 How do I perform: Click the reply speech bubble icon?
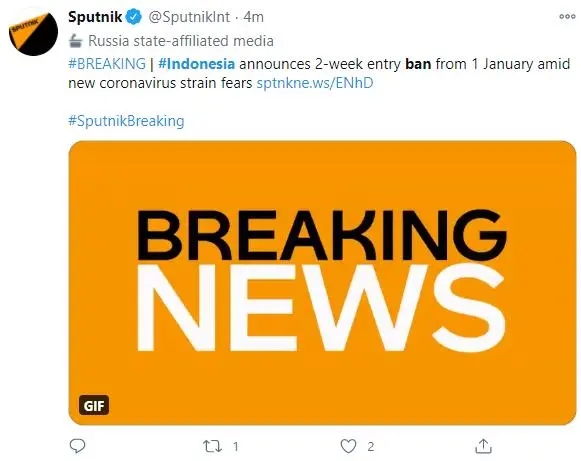tap(77, 446)
